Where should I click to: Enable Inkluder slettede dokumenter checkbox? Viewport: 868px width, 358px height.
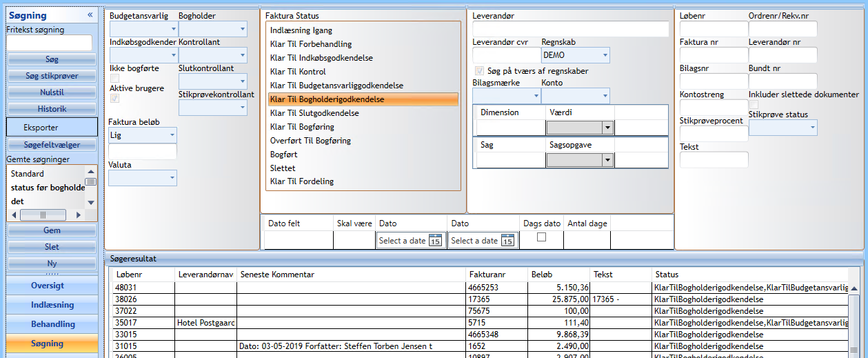pyautogui.click(x=754, y=104)
